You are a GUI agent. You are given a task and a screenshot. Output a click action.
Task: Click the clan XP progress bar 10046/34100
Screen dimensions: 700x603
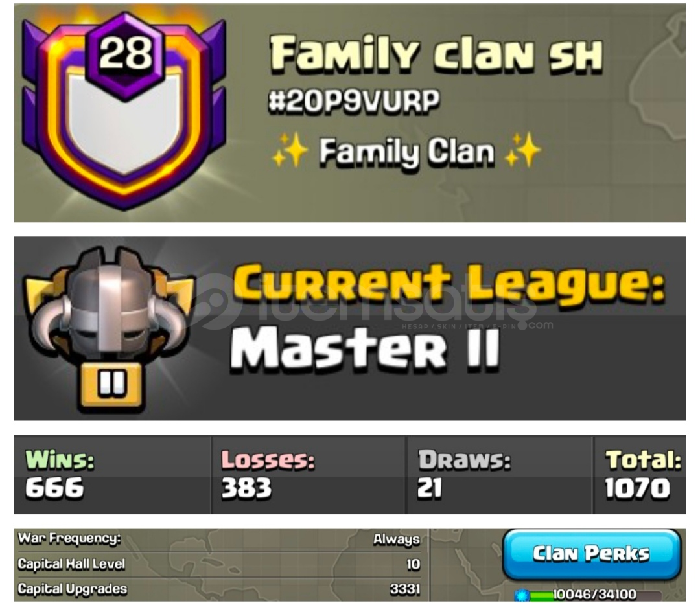click(x=595, y=595)
